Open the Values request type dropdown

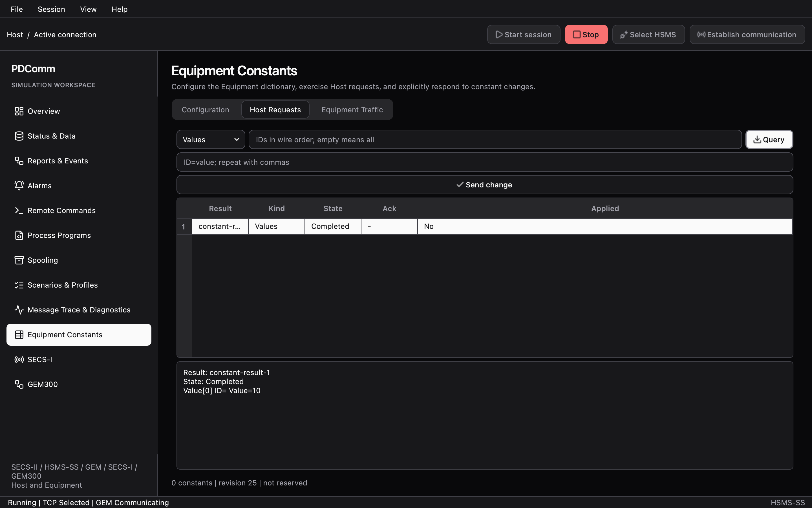[x=211, y=139]
